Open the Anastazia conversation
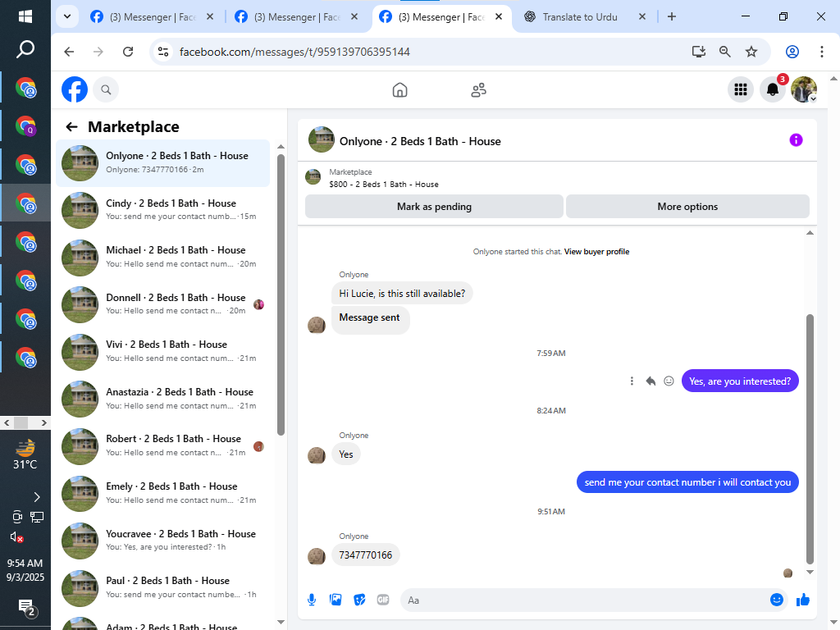This screenshot has height=630, width=840. [x=163, y=399]
